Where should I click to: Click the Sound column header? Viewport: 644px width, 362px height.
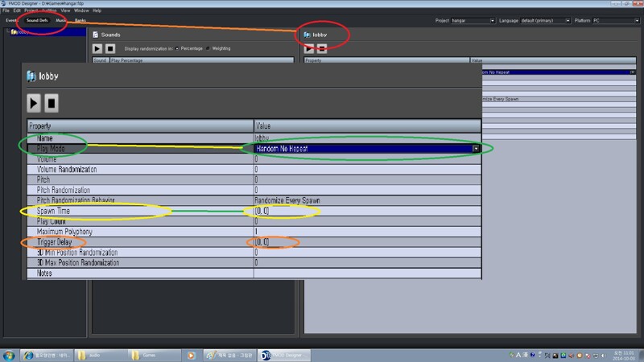click(101, 60)
